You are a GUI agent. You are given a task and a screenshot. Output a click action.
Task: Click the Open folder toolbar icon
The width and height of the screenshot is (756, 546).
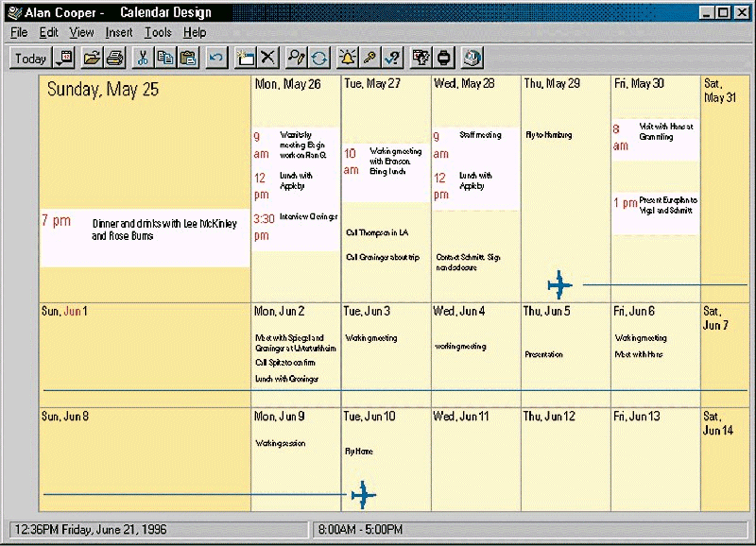point(92,59)
